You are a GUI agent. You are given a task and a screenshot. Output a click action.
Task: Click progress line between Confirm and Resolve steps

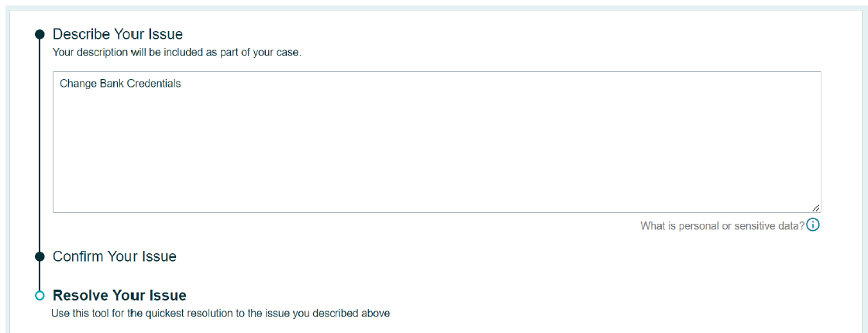coord(40,276)
